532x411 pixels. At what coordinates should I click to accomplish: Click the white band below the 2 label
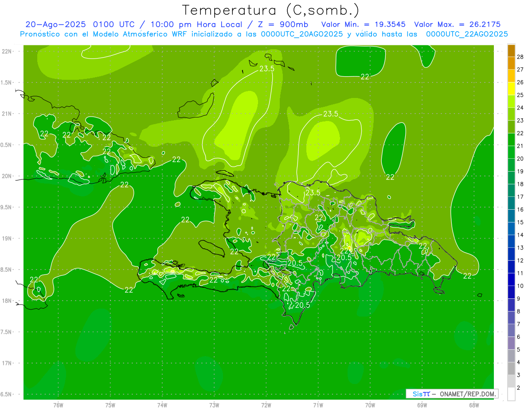pos(511,394)
